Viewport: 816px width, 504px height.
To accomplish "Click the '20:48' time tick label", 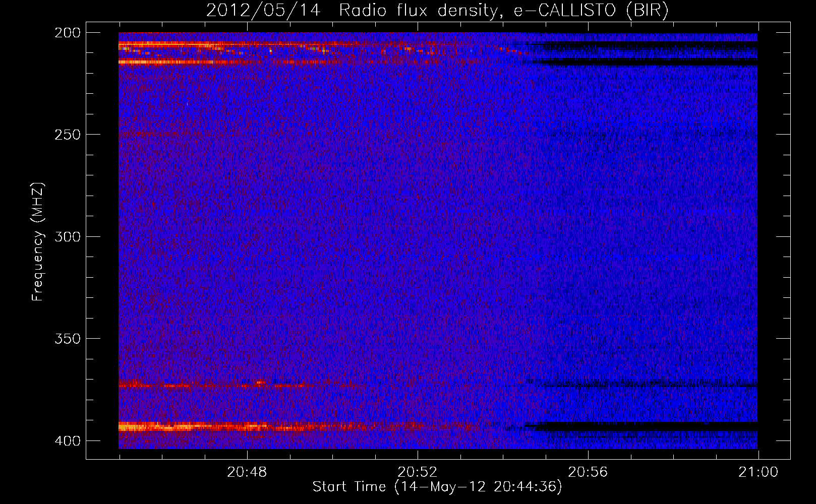I will (247, 472).
